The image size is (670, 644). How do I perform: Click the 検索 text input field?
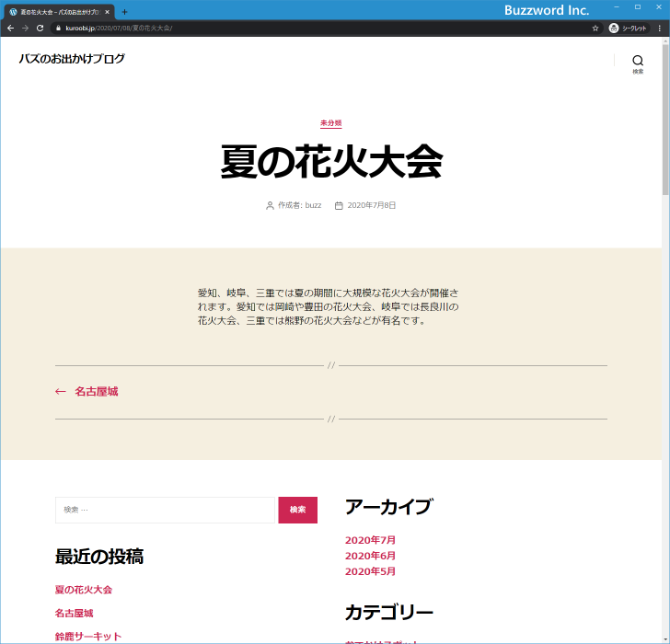(x=165, y=510)
